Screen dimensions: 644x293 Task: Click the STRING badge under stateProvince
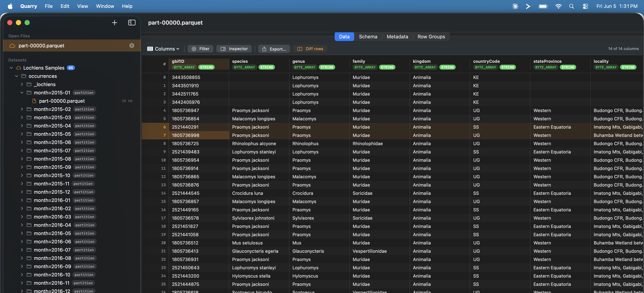click(568, 67)
